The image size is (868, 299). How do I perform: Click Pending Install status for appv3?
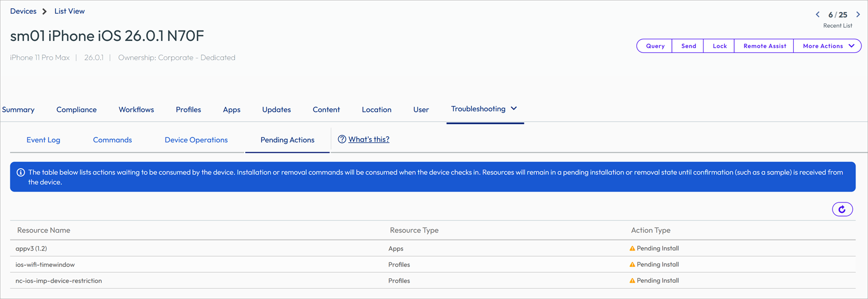[658, 248]
